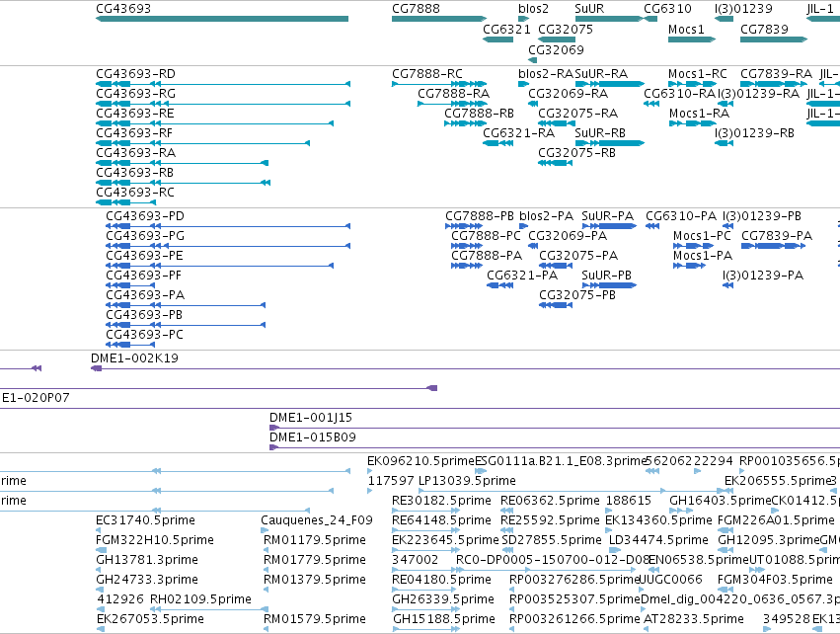Select EST Cauquenes_24_F09
The height and width of the screenshot is (634, 840).
(317, 520)
